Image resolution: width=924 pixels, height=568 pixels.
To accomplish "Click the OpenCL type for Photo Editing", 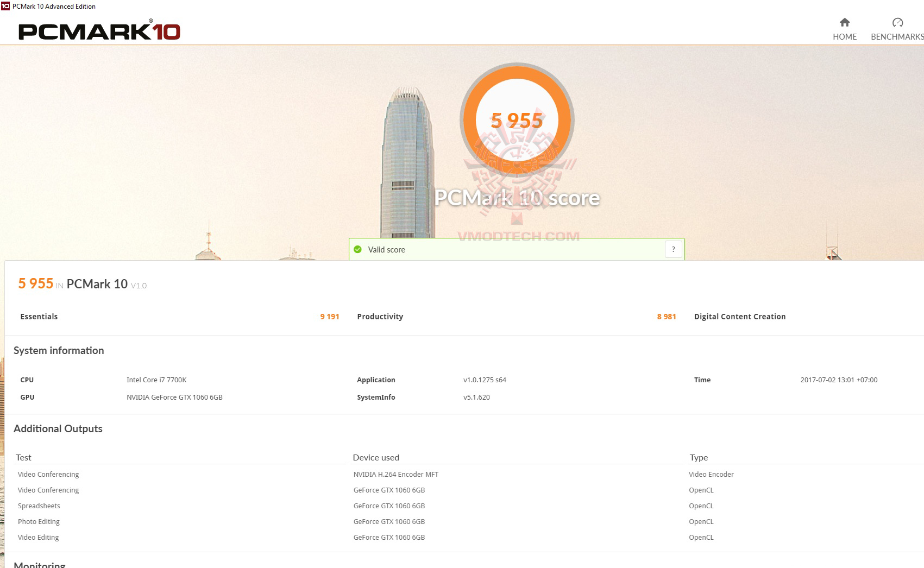I will click(x=701, y=522).
